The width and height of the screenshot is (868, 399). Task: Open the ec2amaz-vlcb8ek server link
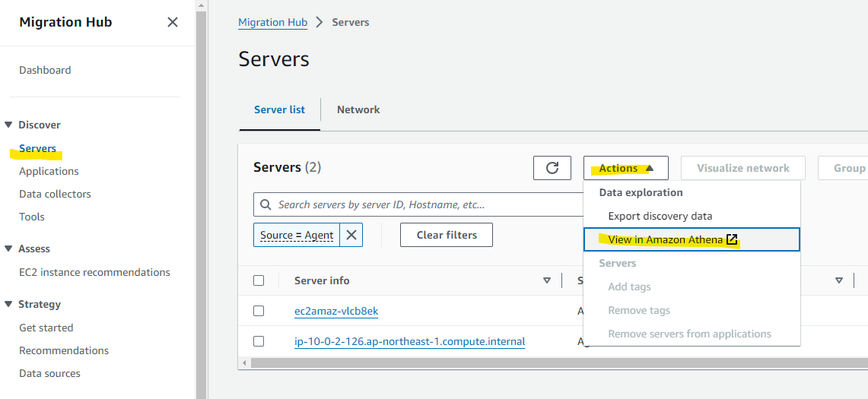[x=336, y=311]
